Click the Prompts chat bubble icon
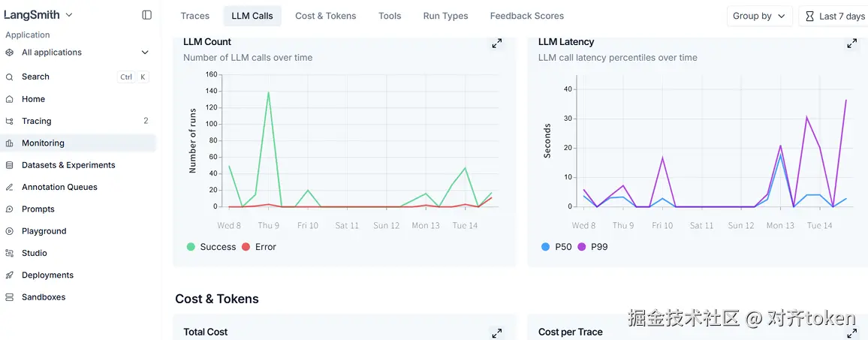The height and width of the screenshot is (340, 868). tap(10, 209)
